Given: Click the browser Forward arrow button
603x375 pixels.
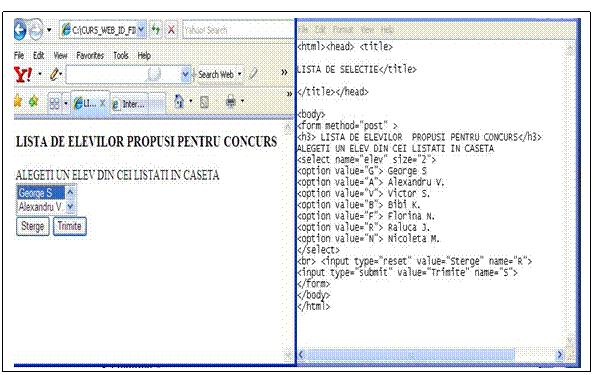Looking at the screenshot, I should click(36, 30).
